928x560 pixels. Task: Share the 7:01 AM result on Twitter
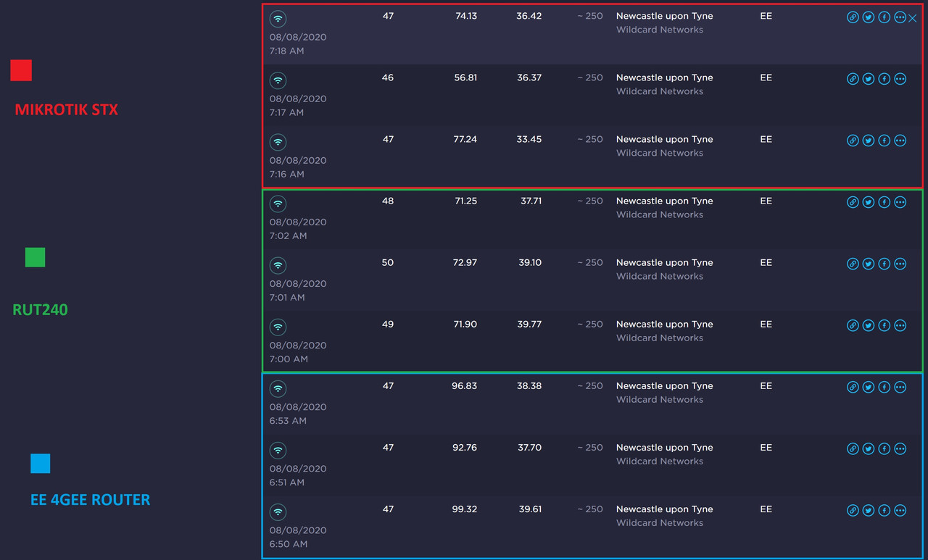point(869,264)
